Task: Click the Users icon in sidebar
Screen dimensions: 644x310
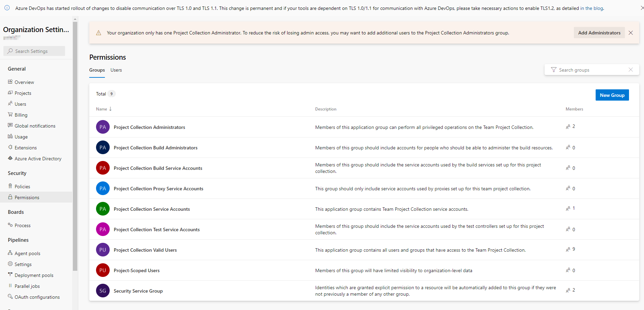Action: [x=10, y=104]
